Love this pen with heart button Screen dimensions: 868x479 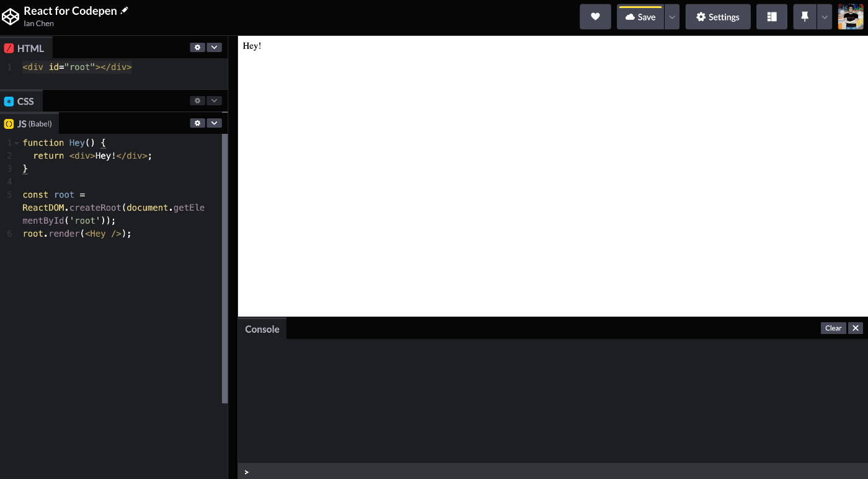click(x=595, y=17)
